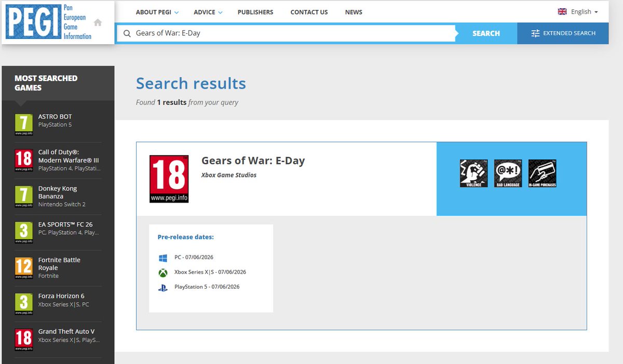Open the Gears of War: E-Day title

[253, 160]
